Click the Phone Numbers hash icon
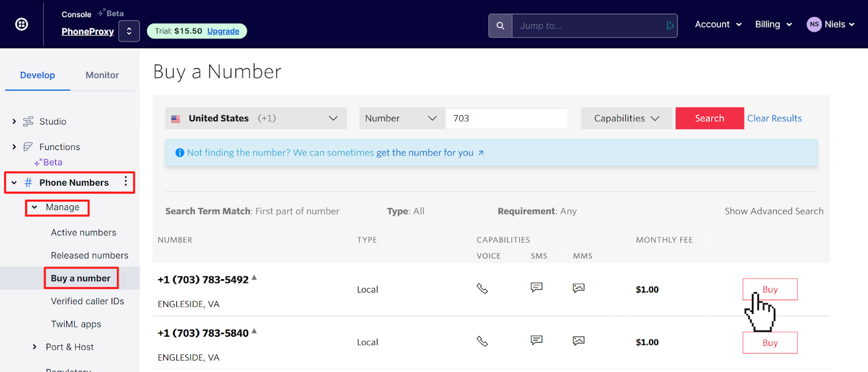This screenshot has width=868, height=372. [x=28, y=182]
